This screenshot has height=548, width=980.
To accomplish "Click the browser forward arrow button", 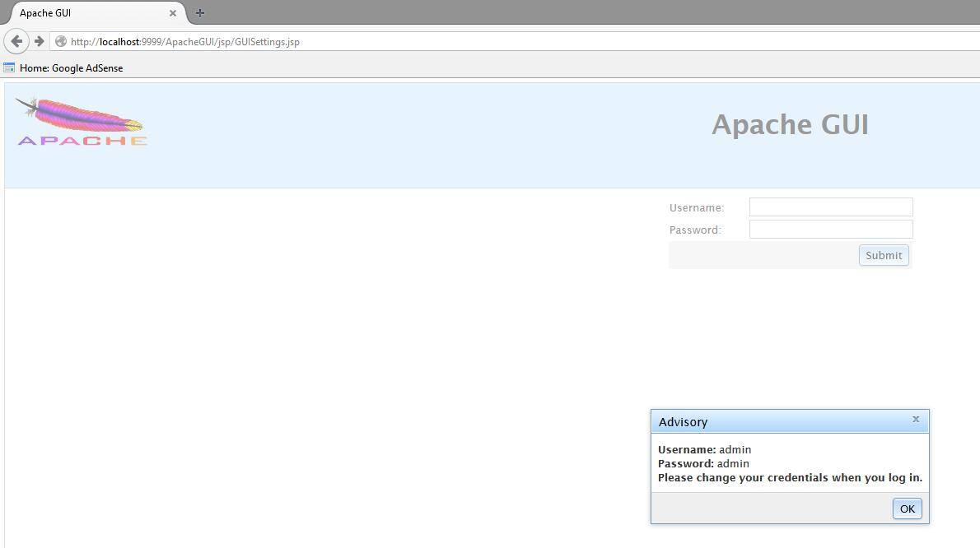I will (x=40, y=41).
